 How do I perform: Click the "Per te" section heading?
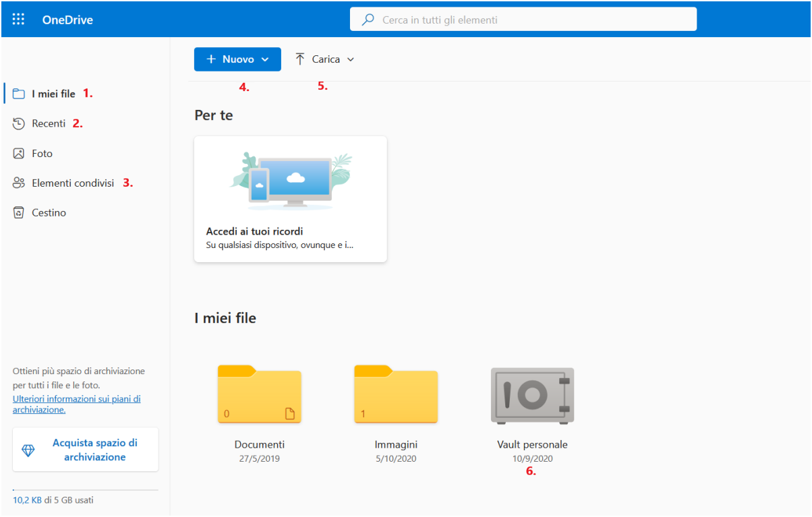click(x=214, y=115)
